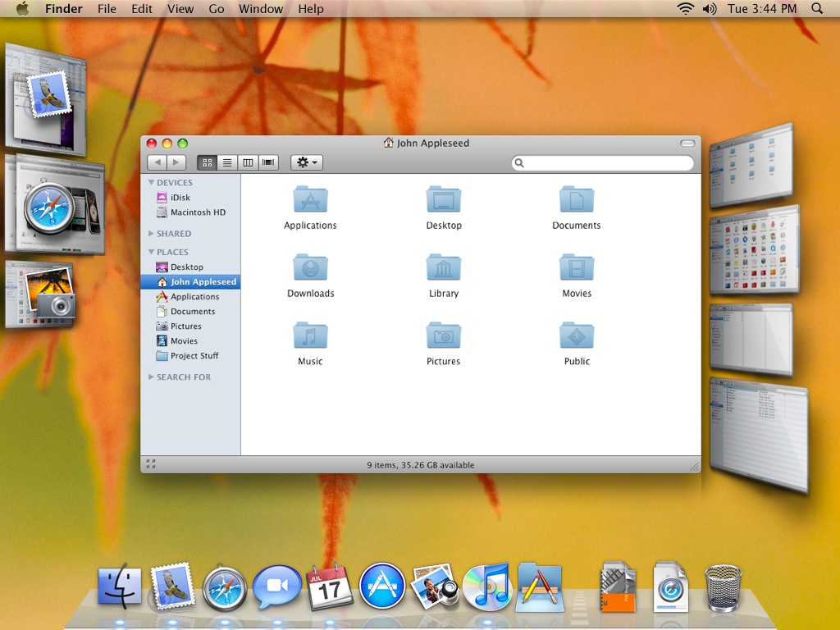Image resolution: width=840 pixels, height=630 pixels.
Task: Open Safari from the Dock
Action: [x=224, y=587]
